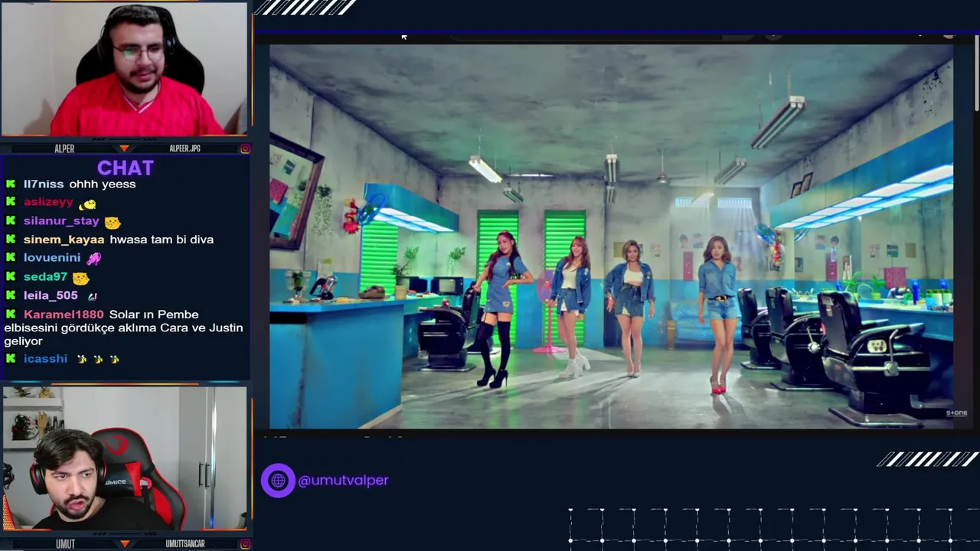Open the leila_505 chat username

pyautogui.click(x=51, y=295)
